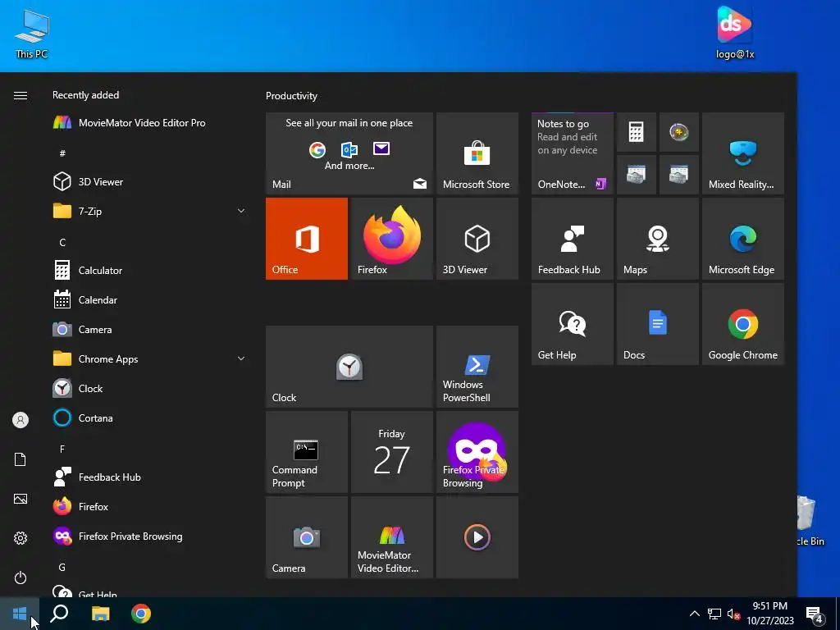Open Google Chrome from the taskbar

[x=141, y=614]
